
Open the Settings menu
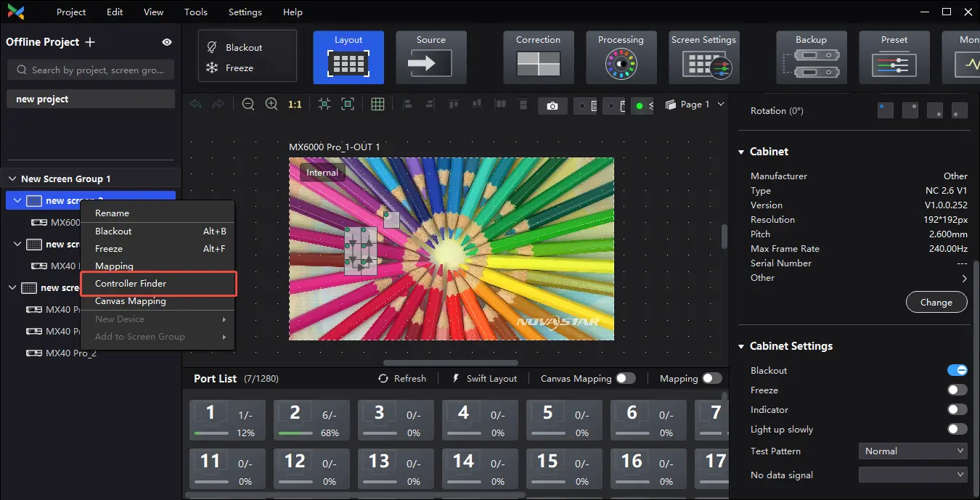click(x=245, y=12)
